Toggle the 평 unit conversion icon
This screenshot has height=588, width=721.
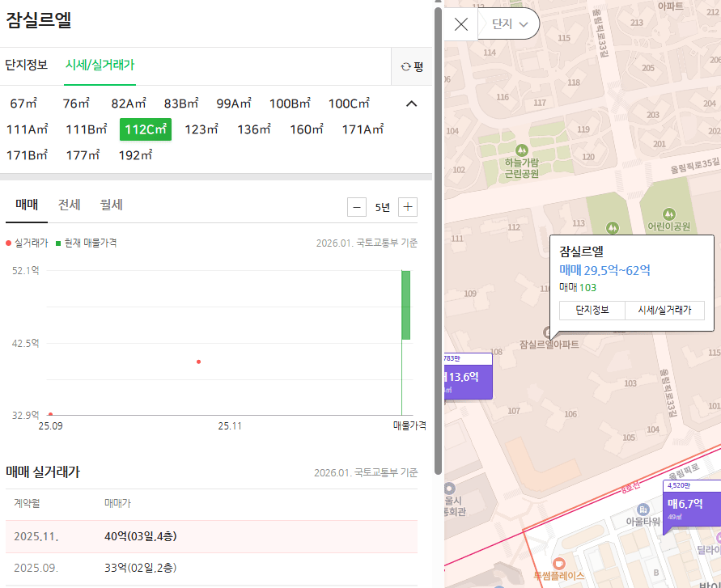click(x=412, y=66)
